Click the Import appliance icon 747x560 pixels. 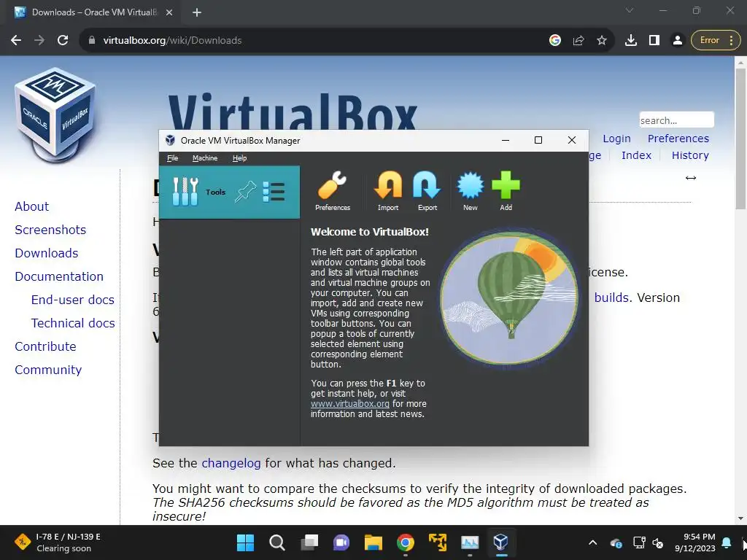tap(388, 192)
